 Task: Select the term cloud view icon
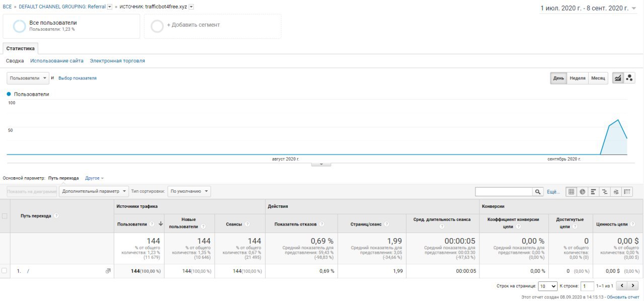tap(616, 192)
